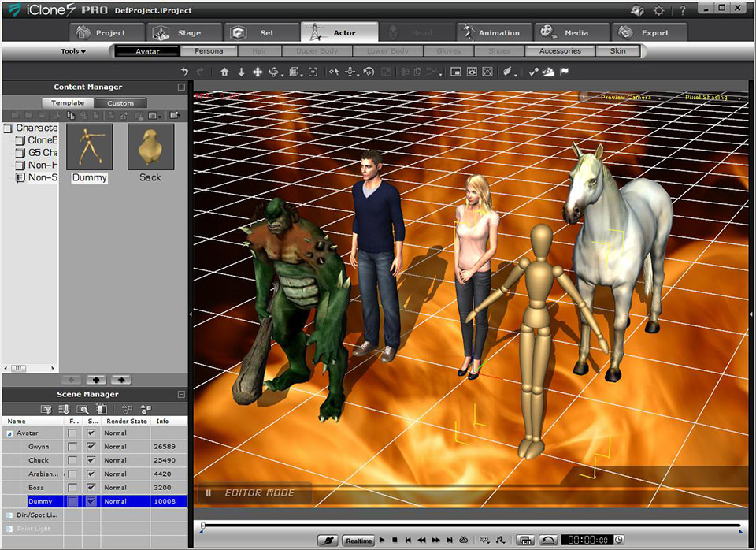This screenshot has width=756, height=550.
Task: Select the Rotate object tool
Action: point(369,72)
